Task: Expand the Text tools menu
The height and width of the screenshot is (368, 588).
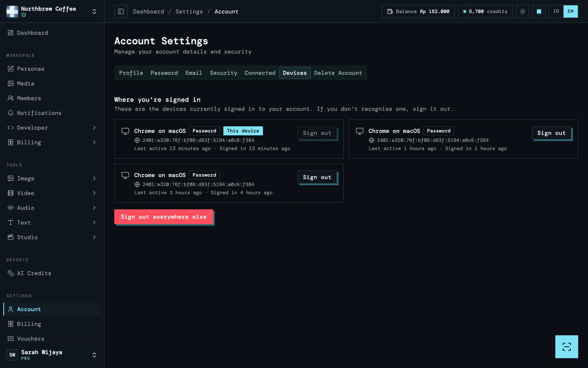Action: (x=52, y=222)
